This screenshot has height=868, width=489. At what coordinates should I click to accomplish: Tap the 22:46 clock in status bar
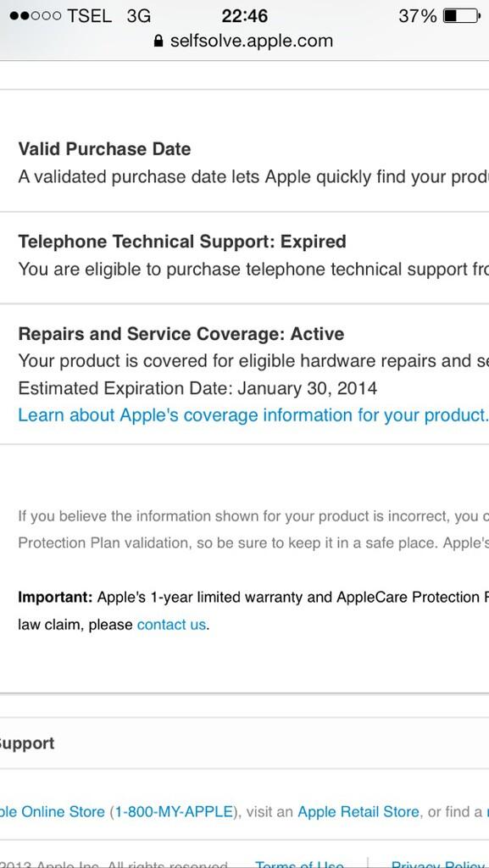[x=244, y=16]
